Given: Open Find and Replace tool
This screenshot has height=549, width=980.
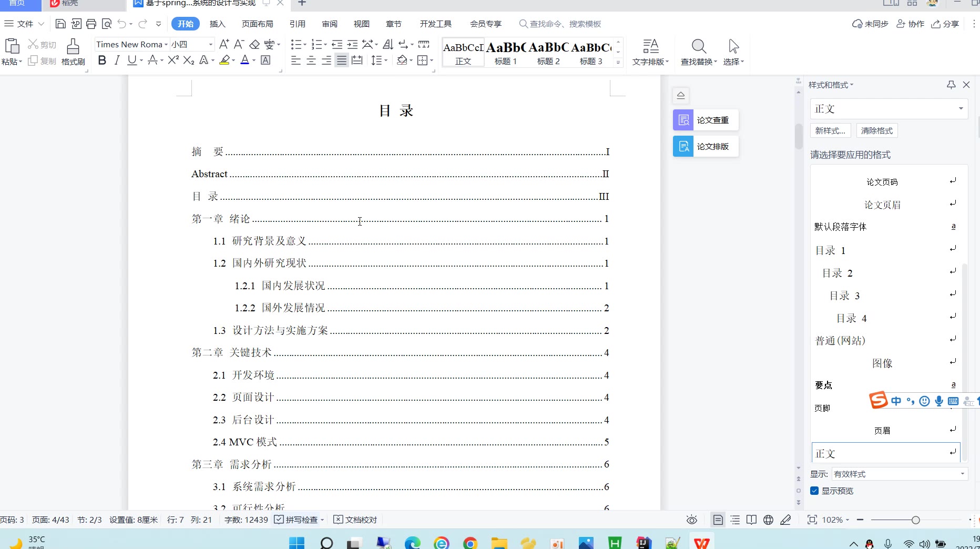Looking at the screenshot, I should point(699,52).
